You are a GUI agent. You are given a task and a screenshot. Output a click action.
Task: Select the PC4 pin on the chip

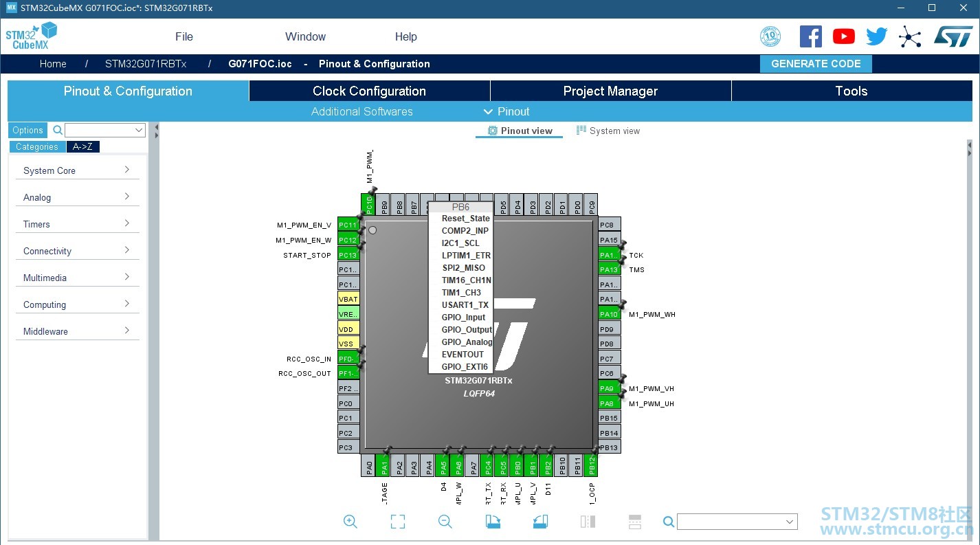[x=488, y=465]
